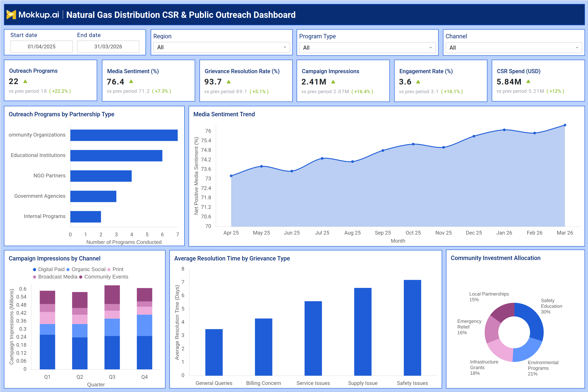588x392 pixels.
Task: Click the CSR Spend value 5.84M
Action: point(509,82)
